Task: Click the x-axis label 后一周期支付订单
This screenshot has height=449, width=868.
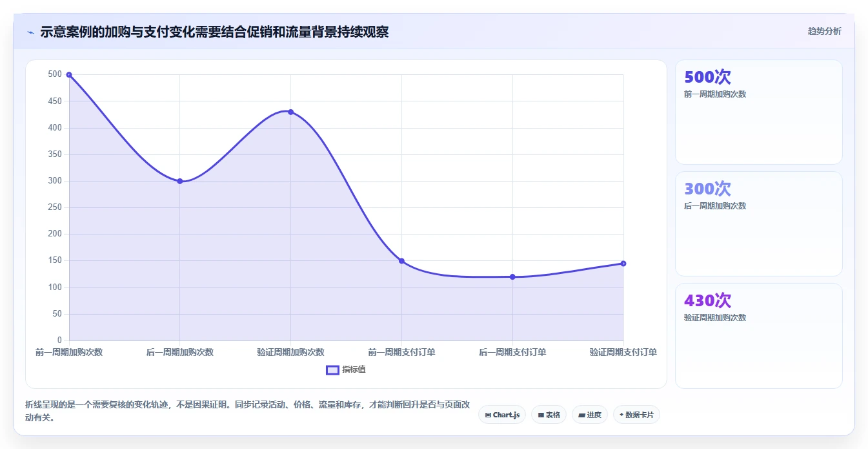Action: 512,352
